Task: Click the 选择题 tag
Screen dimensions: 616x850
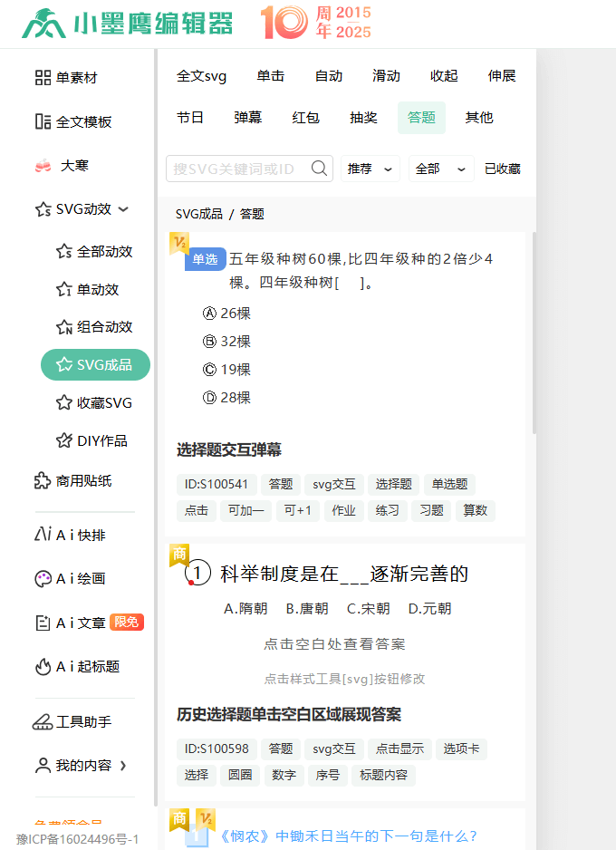Action: [x=394, y=484]
